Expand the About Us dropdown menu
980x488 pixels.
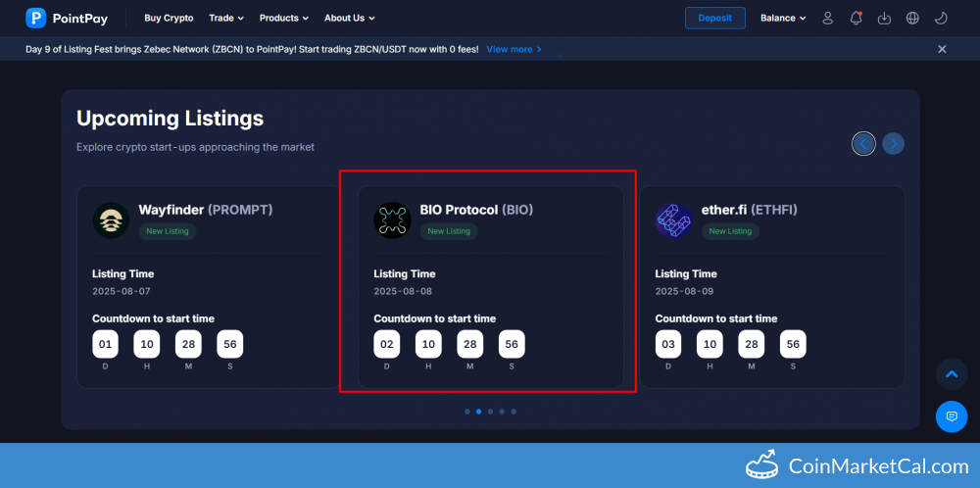click(x=350, y=18)
